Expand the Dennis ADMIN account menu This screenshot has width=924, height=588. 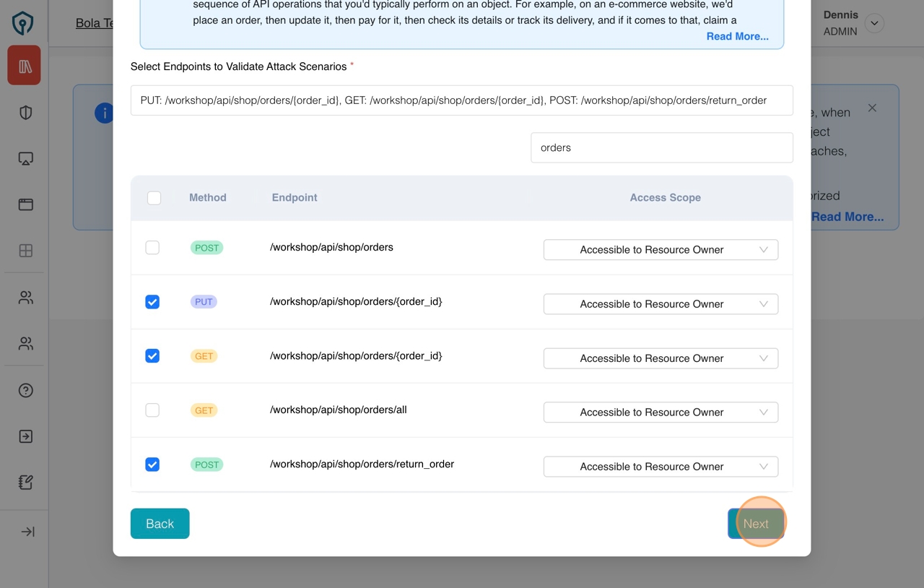(874, 23)
